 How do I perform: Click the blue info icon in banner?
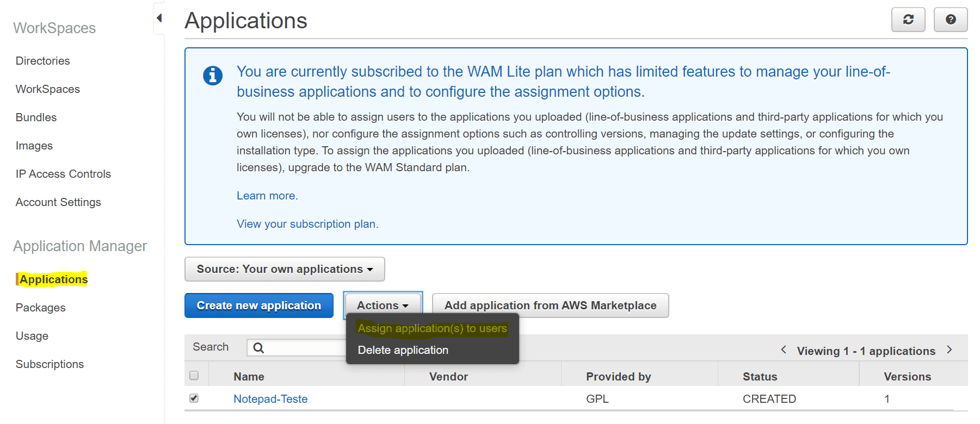click(x=212, y=76)
